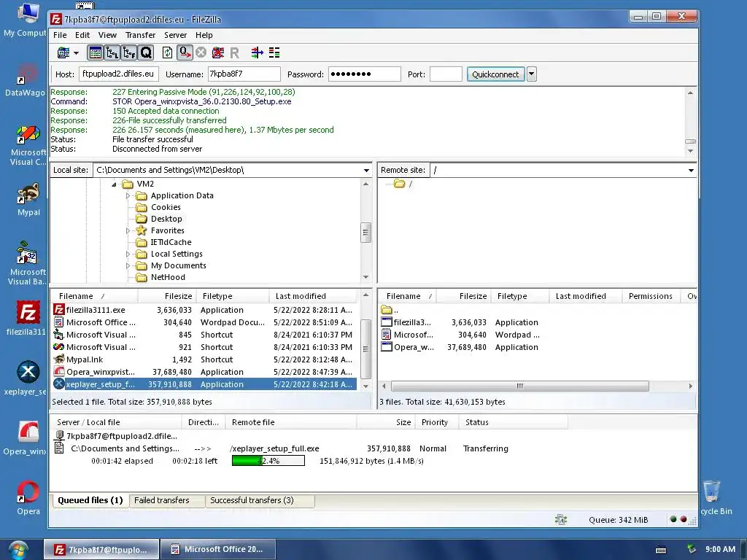Open the Server menu
The width and height of the screenshot is (747, 560).
(175, 35)
